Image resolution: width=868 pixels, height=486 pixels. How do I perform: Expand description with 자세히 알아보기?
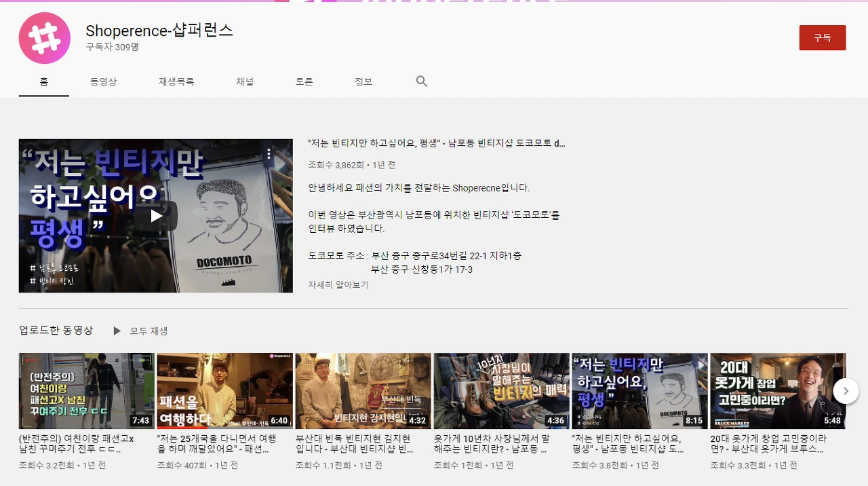338,285
